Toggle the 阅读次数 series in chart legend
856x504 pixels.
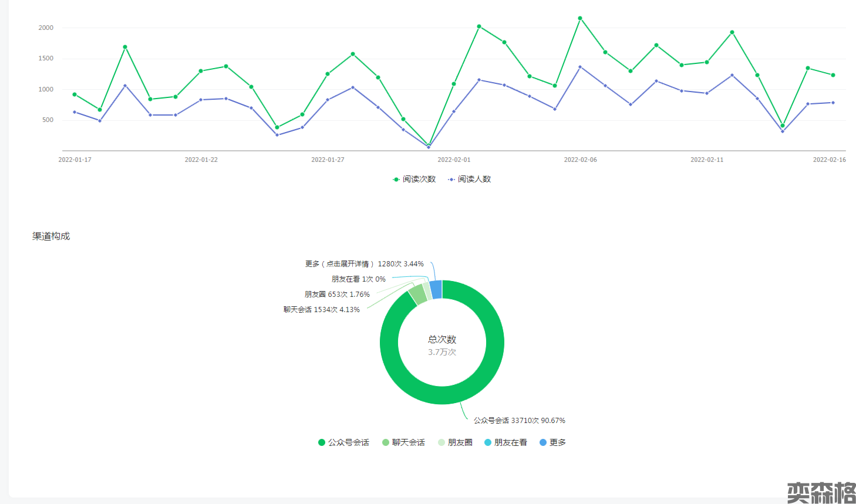414,179
